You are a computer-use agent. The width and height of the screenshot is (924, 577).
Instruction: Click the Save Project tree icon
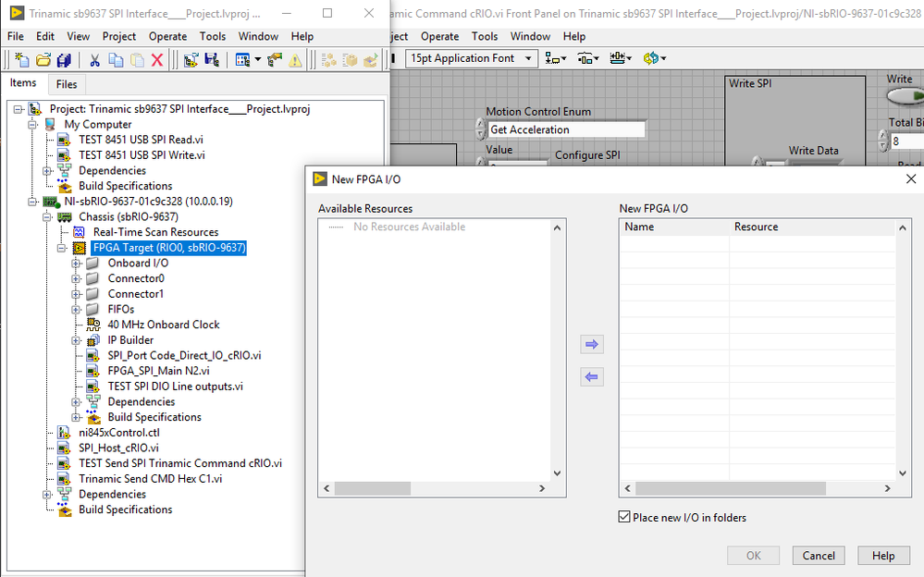(212, 59)
